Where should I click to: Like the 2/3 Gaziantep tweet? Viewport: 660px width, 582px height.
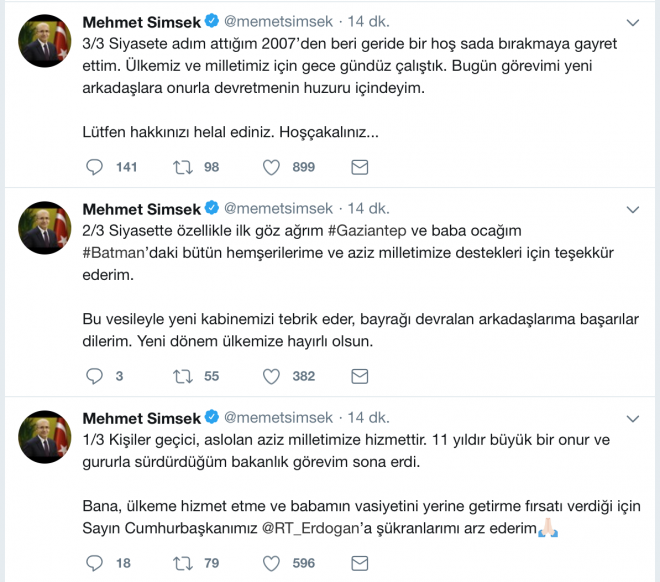[271, 376]
